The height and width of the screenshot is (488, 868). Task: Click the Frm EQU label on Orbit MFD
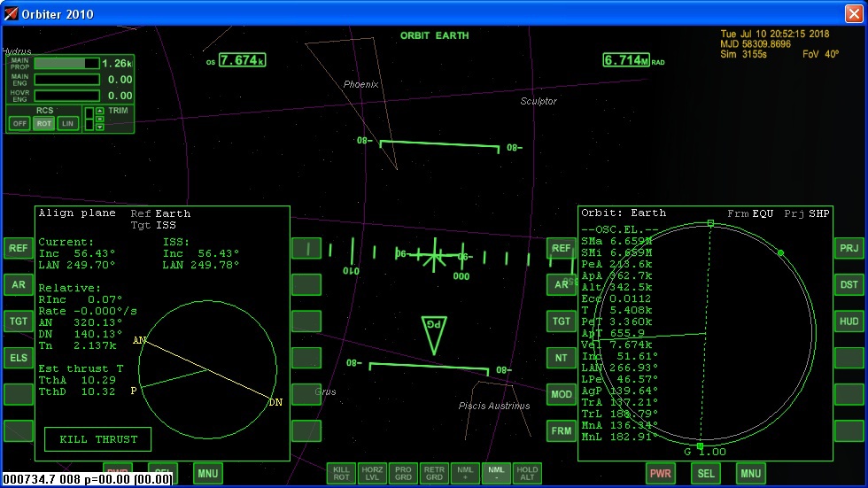tap(750, 213)
